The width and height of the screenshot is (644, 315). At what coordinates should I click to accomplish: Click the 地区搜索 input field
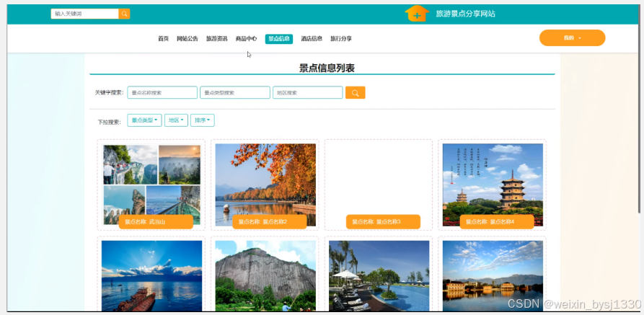308,93
